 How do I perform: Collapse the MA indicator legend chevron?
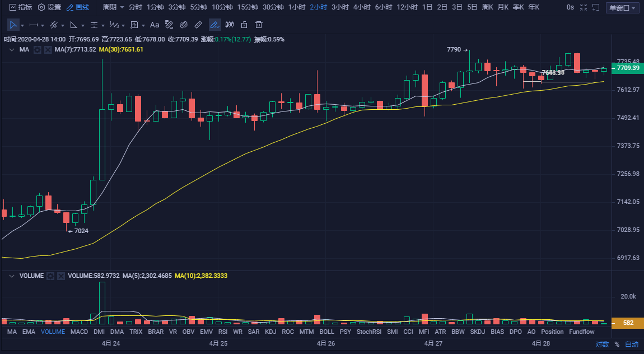click(11, 50)
